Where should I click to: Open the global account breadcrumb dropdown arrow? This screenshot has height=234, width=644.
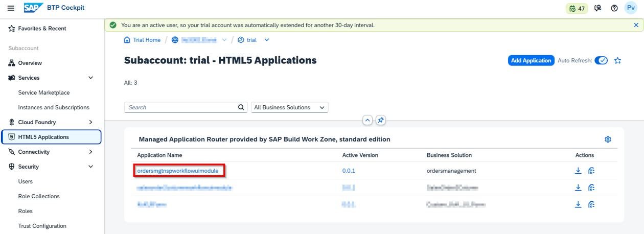tap(224, 40)
